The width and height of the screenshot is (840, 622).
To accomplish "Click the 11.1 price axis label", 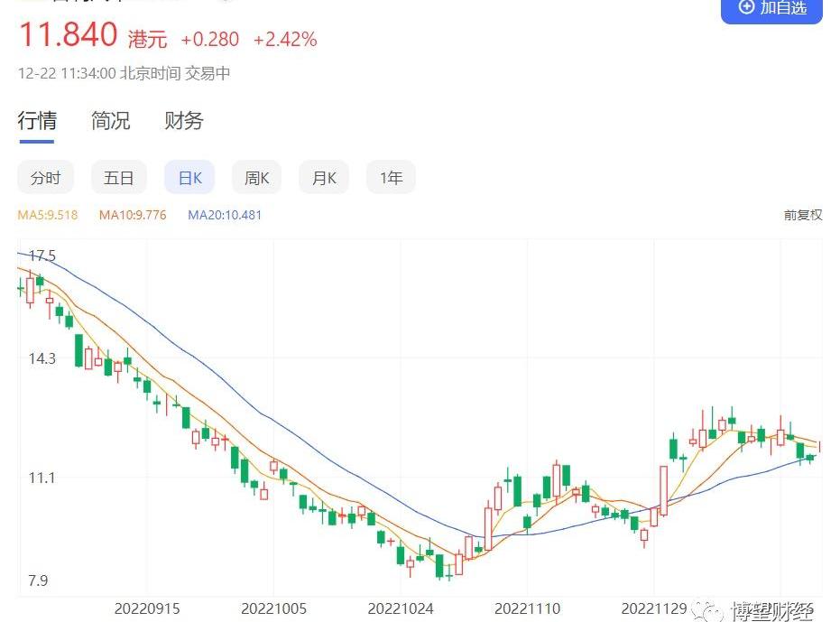I will pos(42,478).
